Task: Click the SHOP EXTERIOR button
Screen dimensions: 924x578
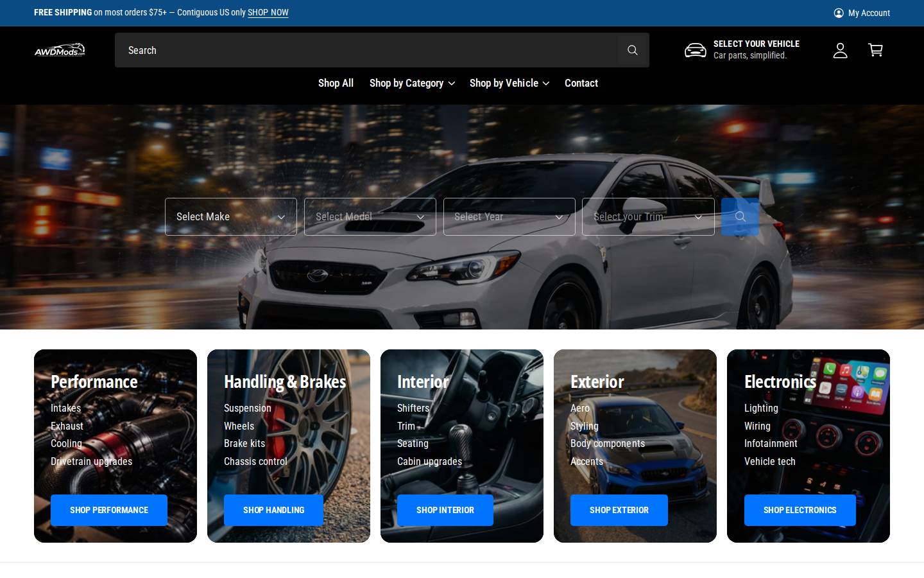Action: tap(619, 510)
